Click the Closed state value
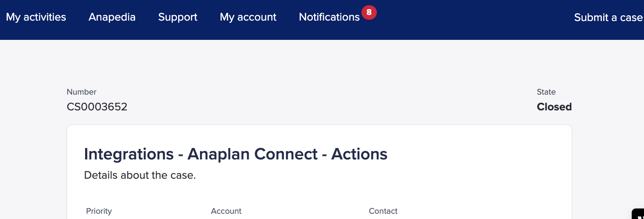The image size is (644, 219). tap(554, 107)
